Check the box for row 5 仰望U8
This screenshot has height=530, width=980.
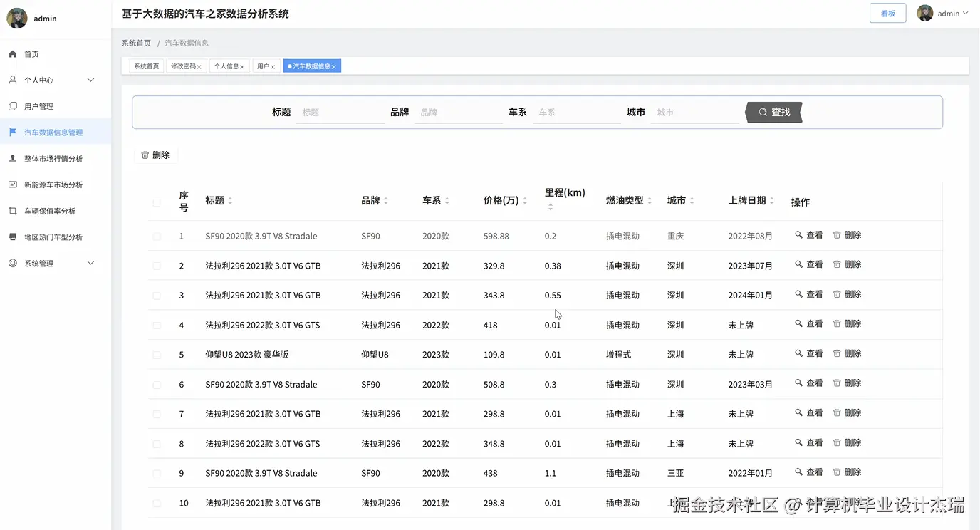point(157,355)
